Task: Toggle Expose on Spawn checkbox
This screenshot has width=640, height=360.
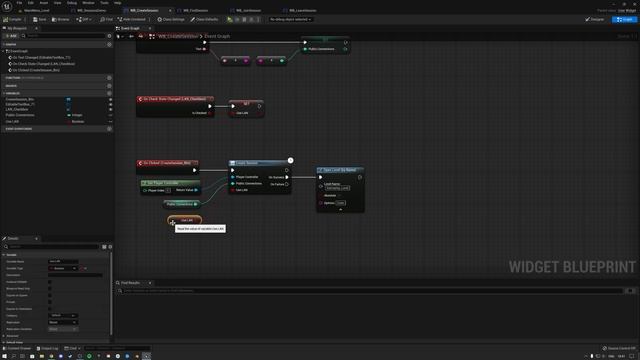Action: [x=50, y=295]
